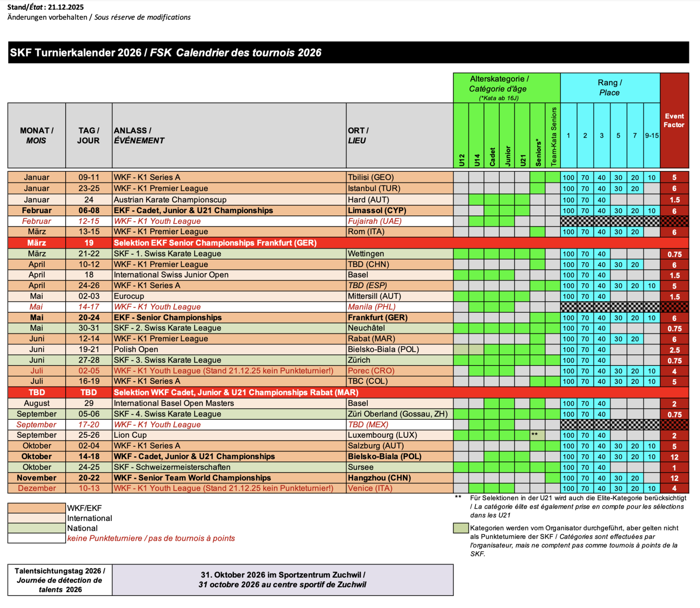Select the Polish Open event cell
Image resolution: width=700 pixels, height=608 pixels.
[x=136, y=349]
